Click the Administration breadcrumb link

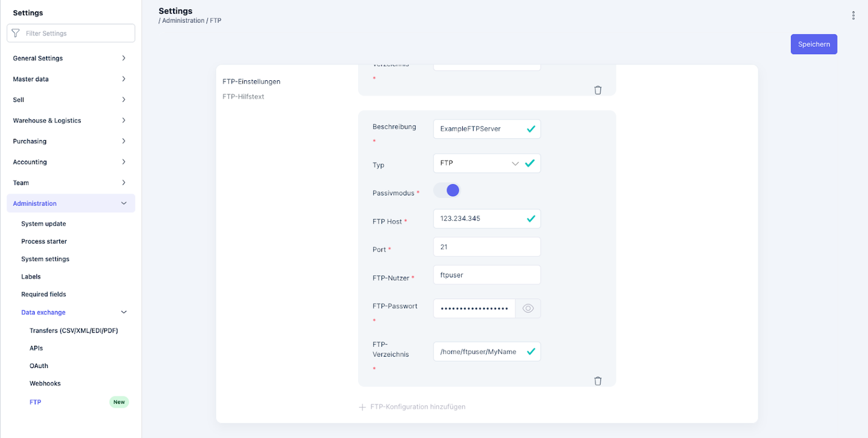click(x=183, y=21)
